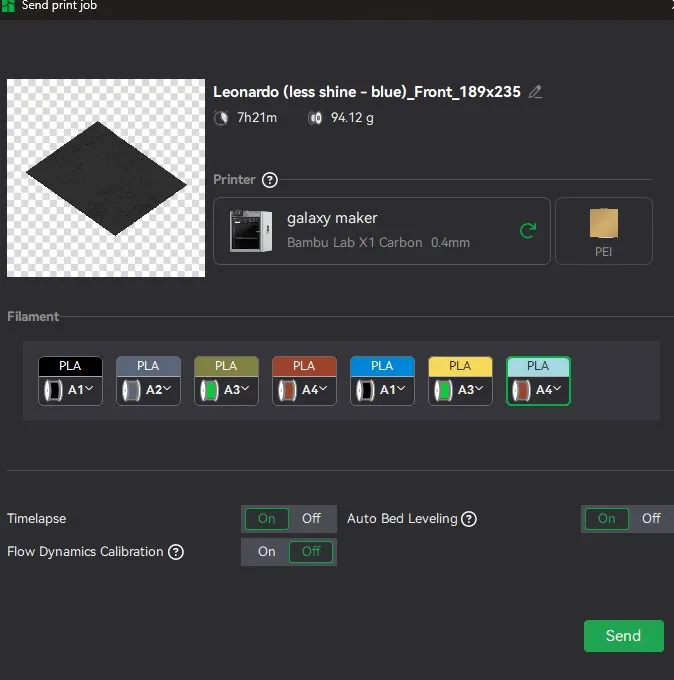The height and width of the screenshot is (680, 674).
Task: Click the brown spool icon under cyan PLA
Action: coord(521,390)
